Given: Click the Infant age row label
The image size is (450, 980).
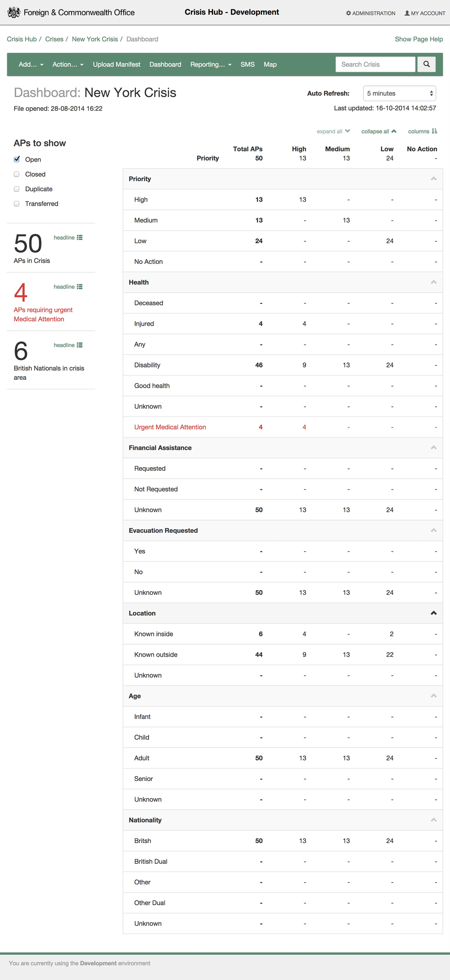Looking at the screenshot, I should [142, 717].
